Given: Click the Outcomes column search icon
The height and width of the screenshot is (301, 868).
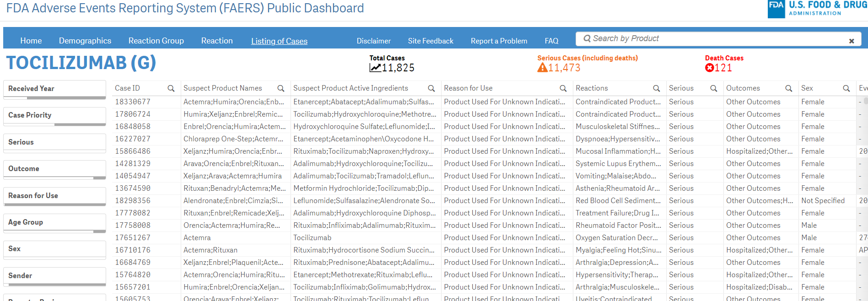Looking at the screenshot, I should click(x=789, y=88).
